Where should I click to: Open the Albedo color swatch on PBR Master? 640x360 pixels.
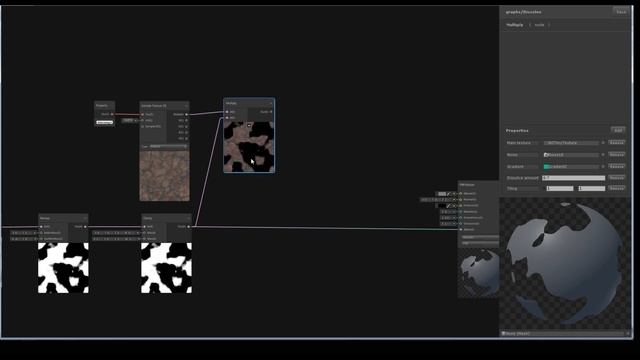(442, 193)
